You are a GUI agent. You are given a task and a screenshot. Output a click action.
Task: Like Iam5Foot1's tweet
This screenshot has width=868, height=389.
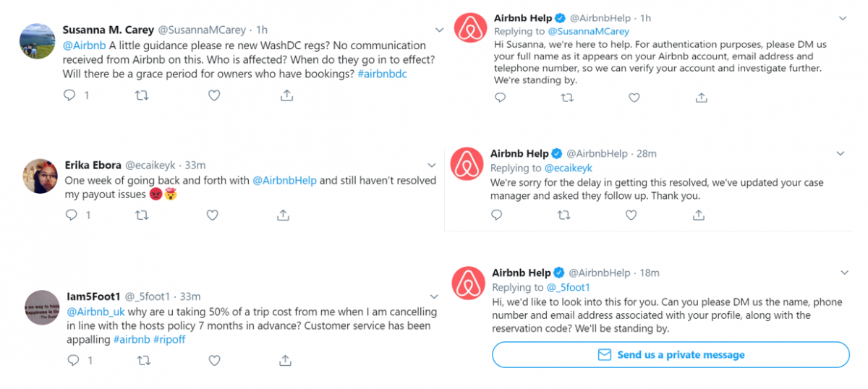[214, 360]
